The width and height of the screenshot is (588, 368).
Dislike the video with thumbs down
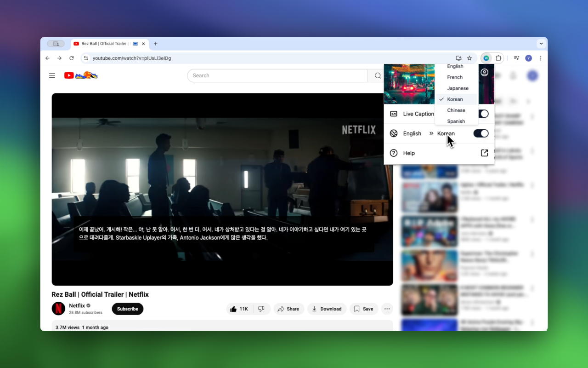[261, 309]
